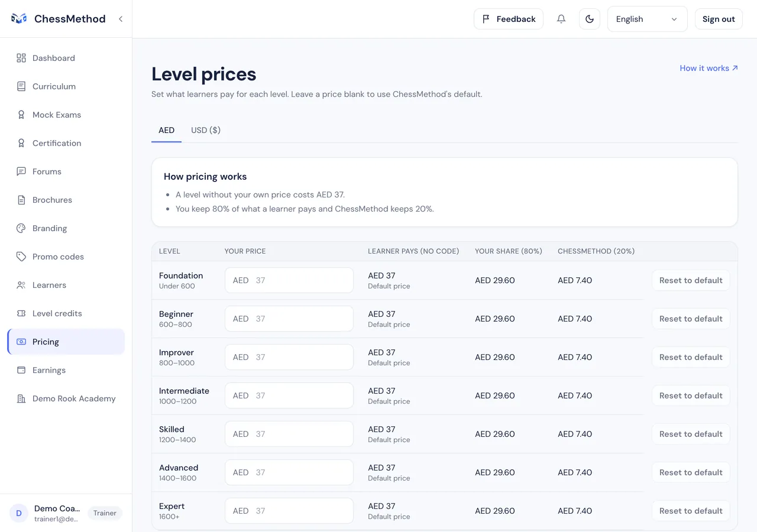Click the Improver price input field
757x532 pixels.
pos(289,357)
